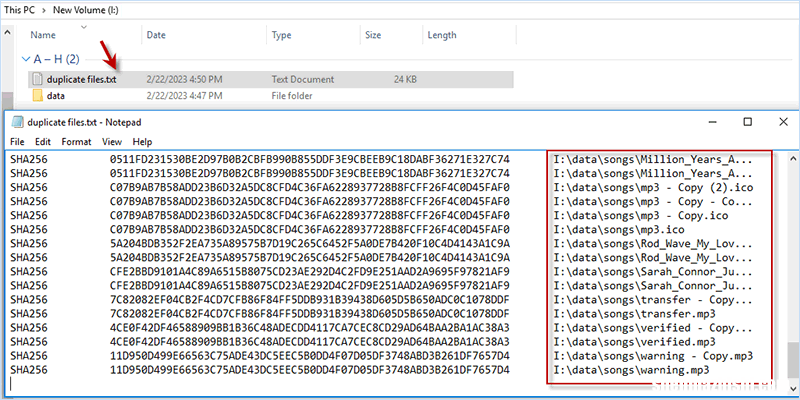Click the 24 KB size cell
Viewport: 800px width, 400px height.
pyautogui.click(x=405, y=79)
